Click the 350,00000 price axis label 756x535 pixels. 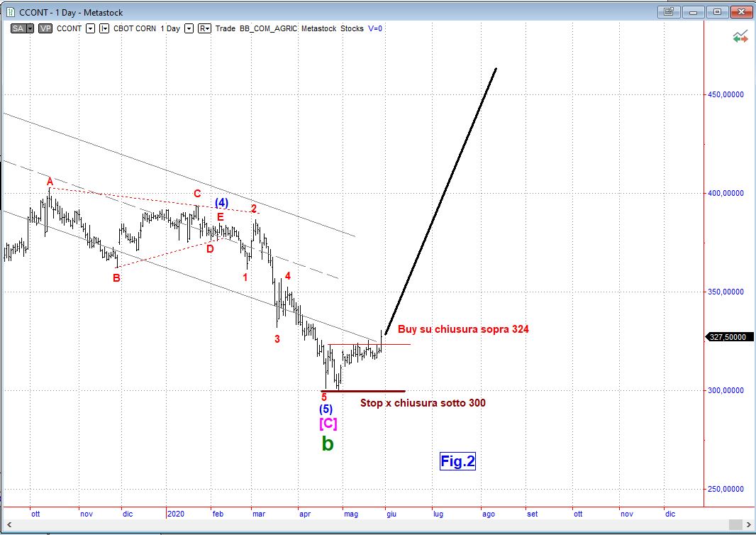(x=726, y=292)
